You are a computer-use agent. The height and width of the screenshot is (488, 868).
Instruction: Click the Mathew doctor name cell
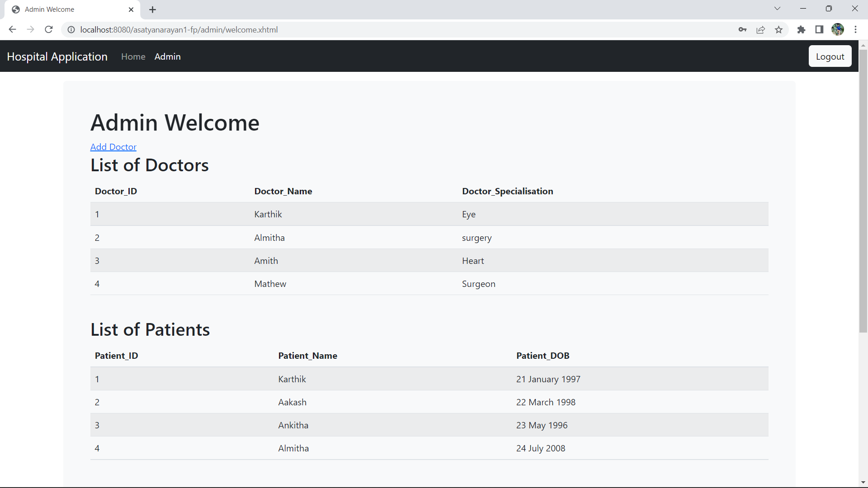pos(270,284)
